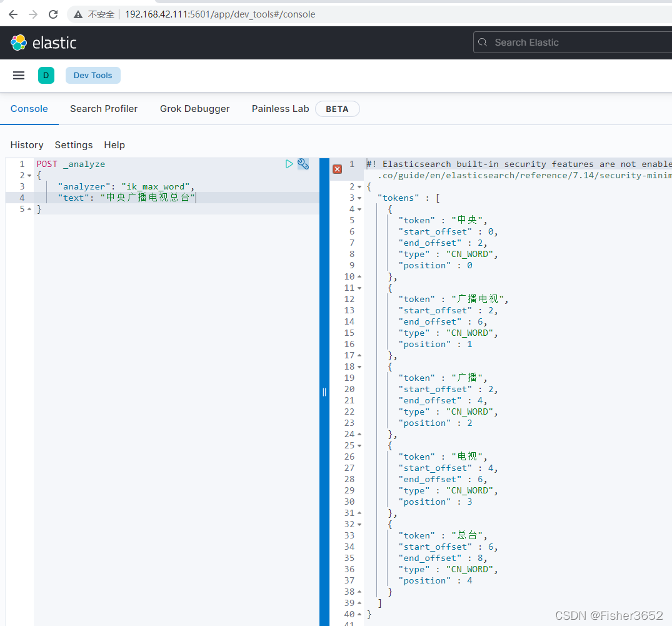
Task: Open console Help
Action: pyautogui.click(x=114, y=145)
